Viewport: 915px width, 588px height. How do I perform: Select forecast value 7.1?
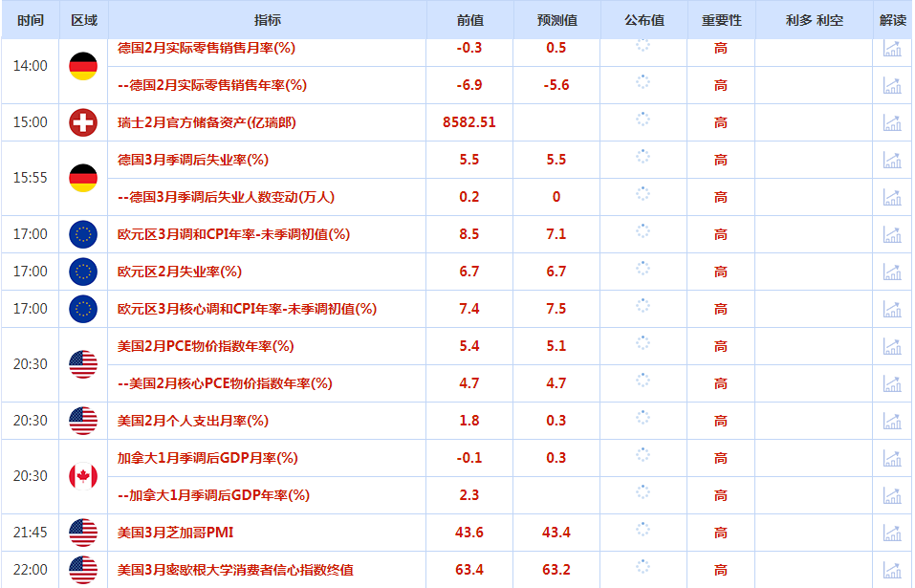click(556, 234)
